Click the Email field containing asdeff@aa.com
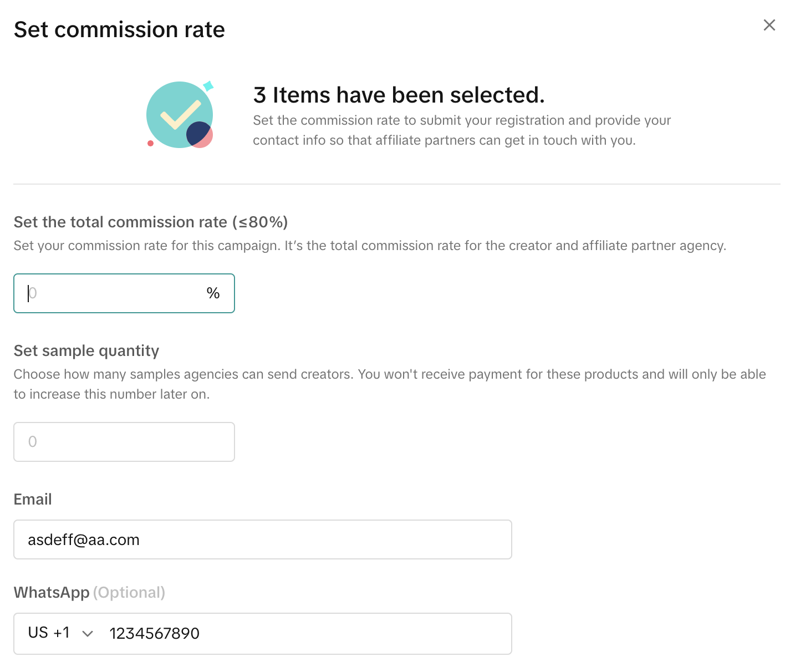Screen dimensions: 785x672 263,539
